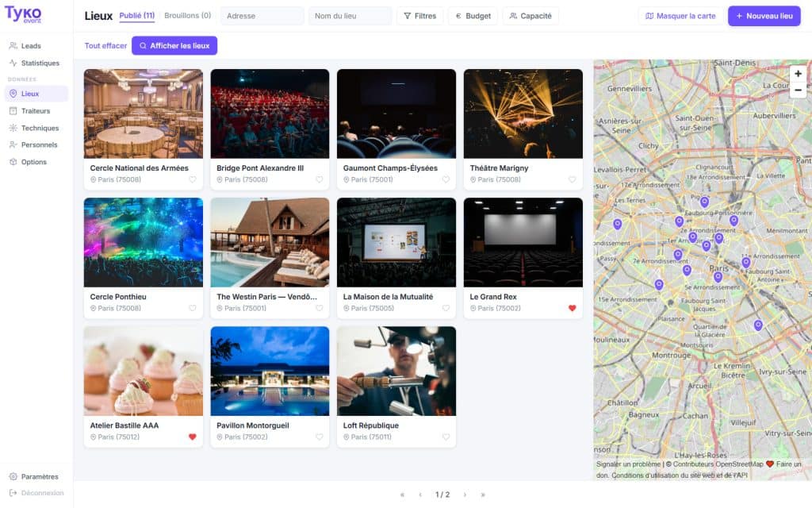Open the Filtres dropdown
Image resolution: width=812 pixels, height=508 pixels.
(420, 16)
